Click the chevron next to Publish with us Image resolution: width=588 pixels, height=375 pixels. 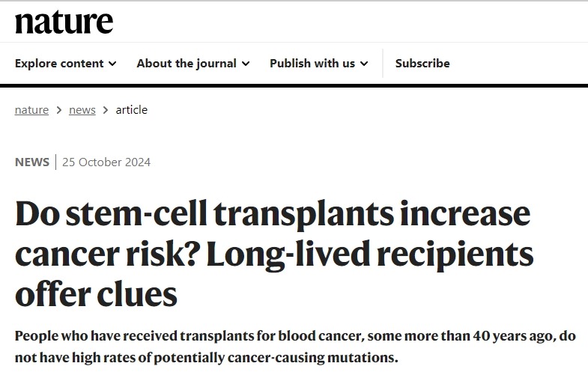(x=364, y=64)
